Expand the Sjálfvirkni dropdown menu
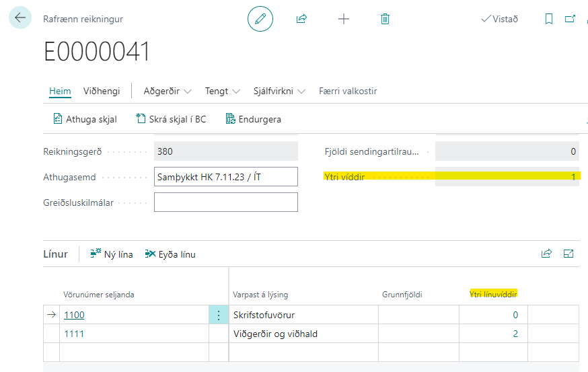 (x=279, y=91)
